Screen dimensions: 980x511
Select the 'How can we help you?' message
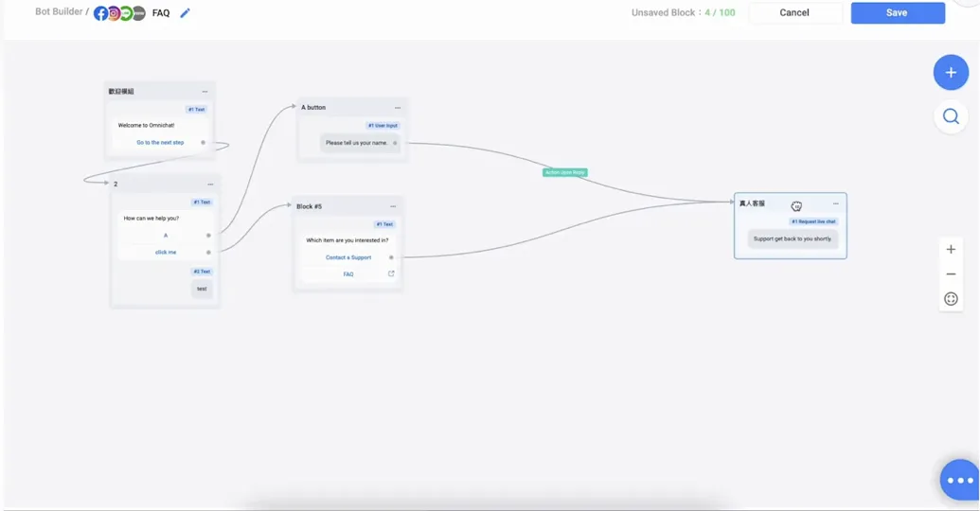coord(151,218)
